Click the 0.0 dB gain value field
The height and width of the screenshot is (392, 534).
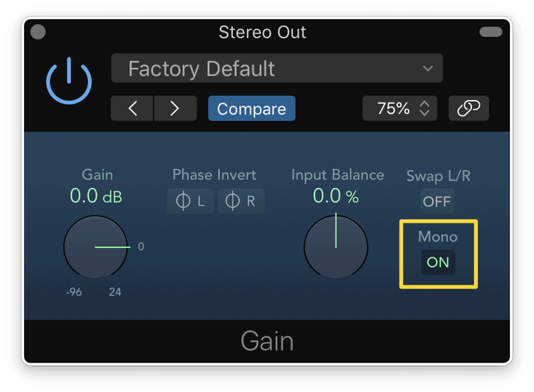click(x=96, y=197)
